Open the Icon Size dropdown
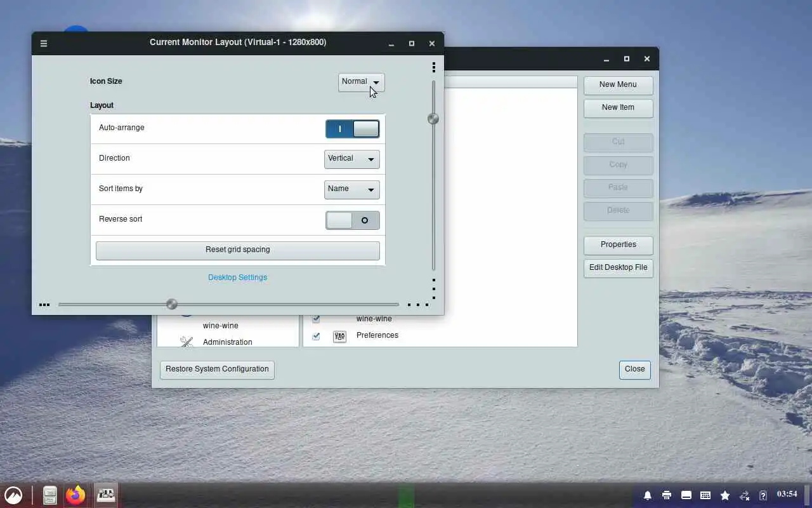 click(361, 82)
